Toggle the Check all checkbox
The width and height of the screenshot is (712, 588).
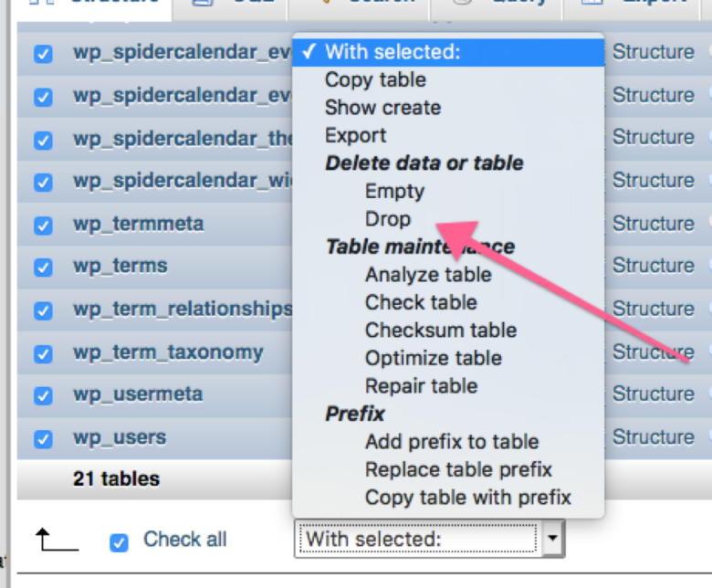(x=119, y=542)
